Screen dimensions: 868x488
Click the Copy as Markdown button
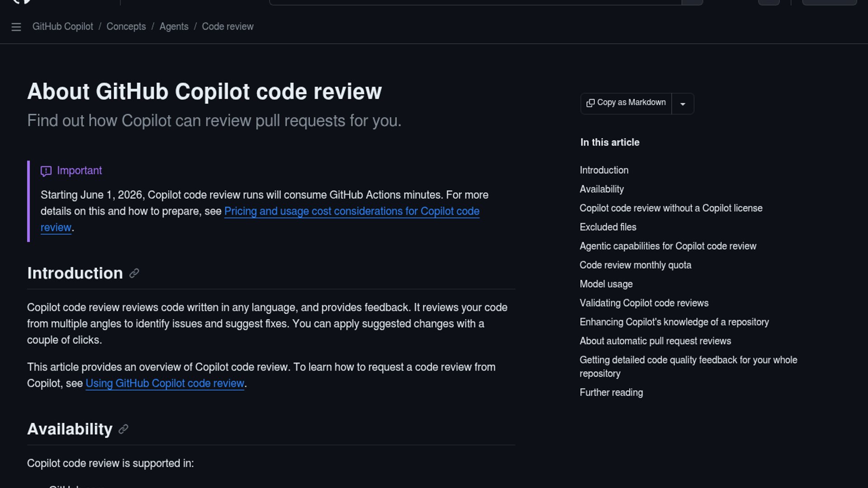coord(626,103)
